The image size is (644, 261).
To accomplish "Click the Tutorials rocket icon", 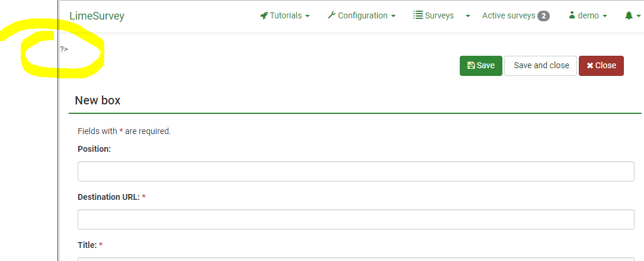I will pyautogui.click(x=264, y=16).
